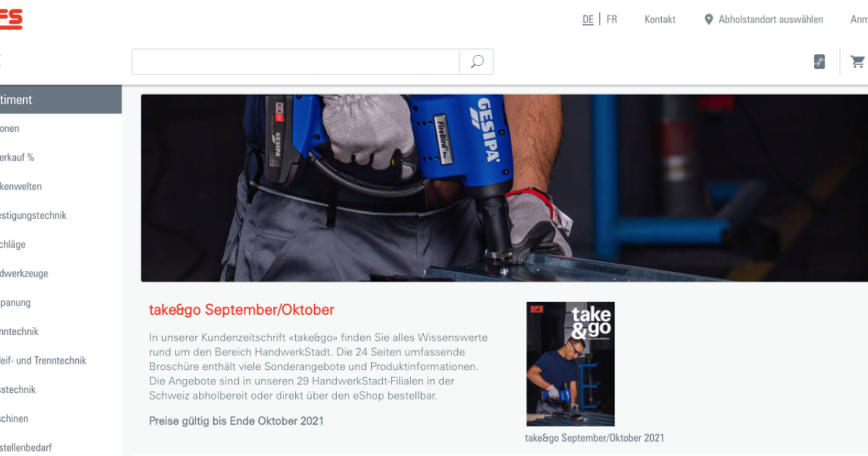Open take&go September/Oktober 2021 caption link
The image size is (868, 456).
(x=594, y=438)
